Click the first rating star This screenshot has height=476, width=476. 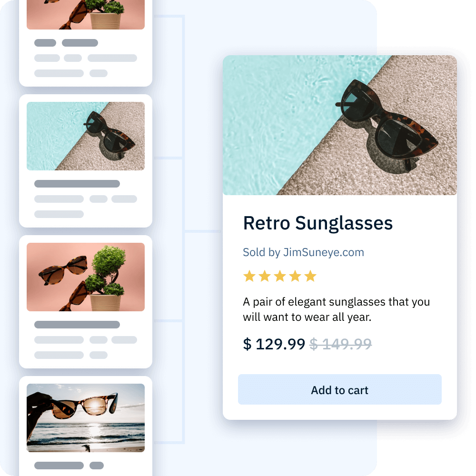(x=249, y=276)
